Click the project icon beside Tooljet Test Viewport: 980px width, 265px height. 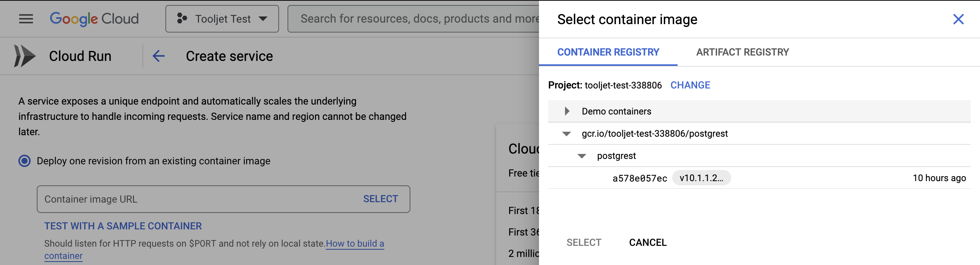182,18
